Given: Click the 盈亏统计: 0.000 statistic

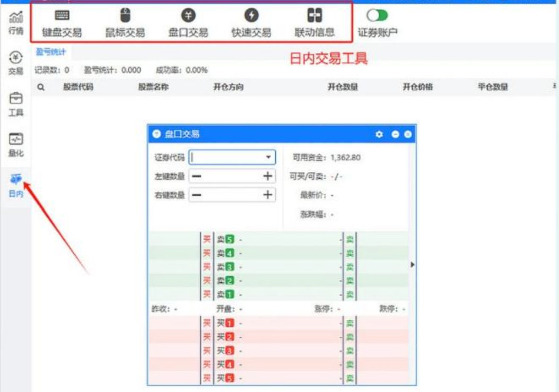Looking at the screenshot, I should tap(112, 70).
